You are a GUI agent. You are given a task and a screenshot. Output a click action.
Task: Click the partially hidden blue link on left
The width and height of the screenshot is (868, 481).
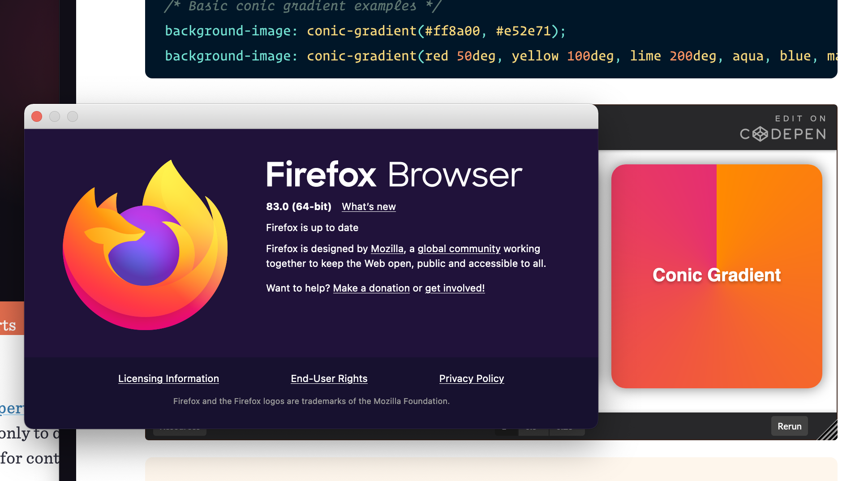point(12,408)
